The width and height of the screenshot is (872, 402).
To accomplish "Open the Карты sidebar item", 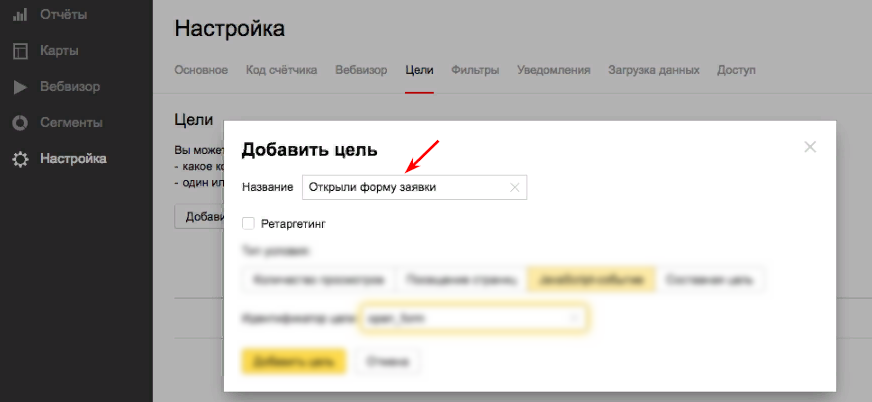I will click(59, 51).
